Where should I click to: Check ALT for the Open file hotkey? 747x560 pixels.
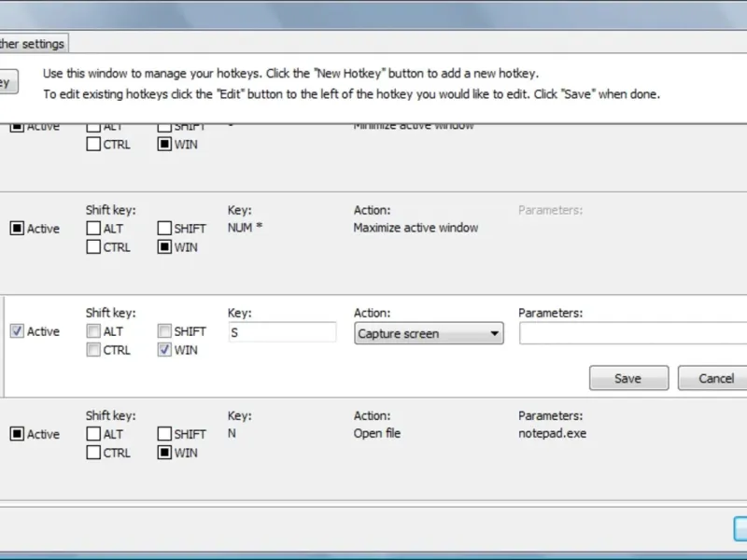[x=93, y=434]
